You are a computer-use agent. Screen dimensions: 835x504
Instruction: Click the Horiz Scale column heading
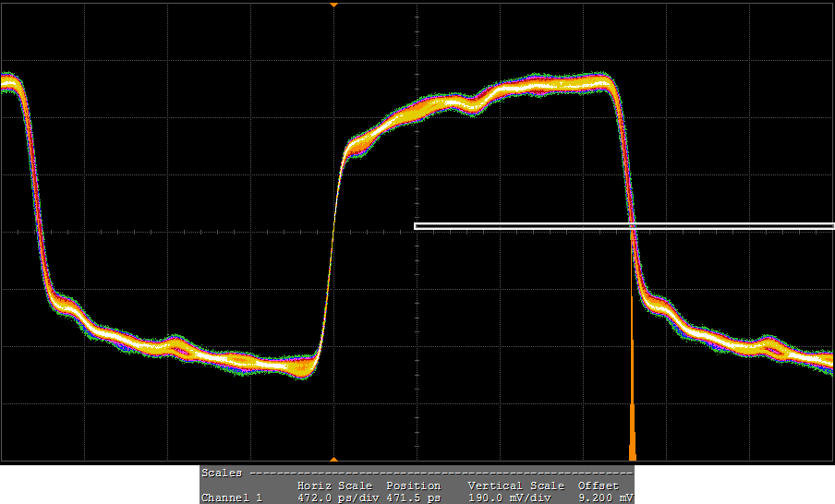point(334,486)
